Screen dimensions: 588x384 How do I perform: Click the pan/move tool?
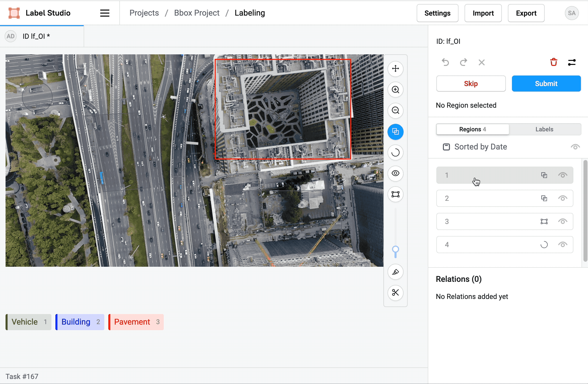pos(395,68)
